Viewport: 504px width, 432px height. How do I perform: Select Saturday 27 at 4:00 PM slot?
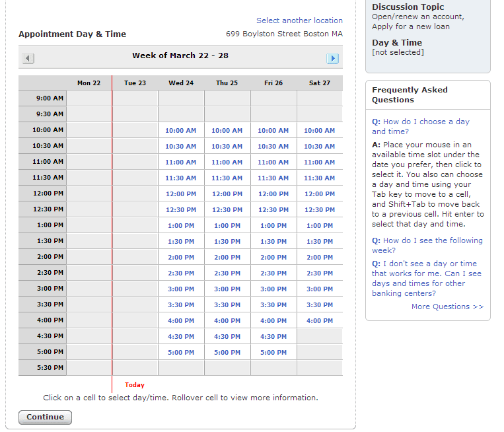point(320,321)
